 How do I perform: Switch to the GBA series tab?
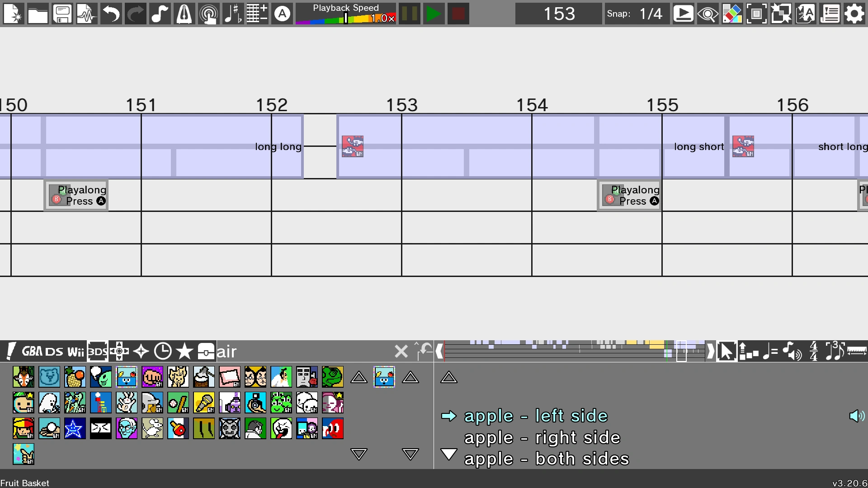point(32,351)
